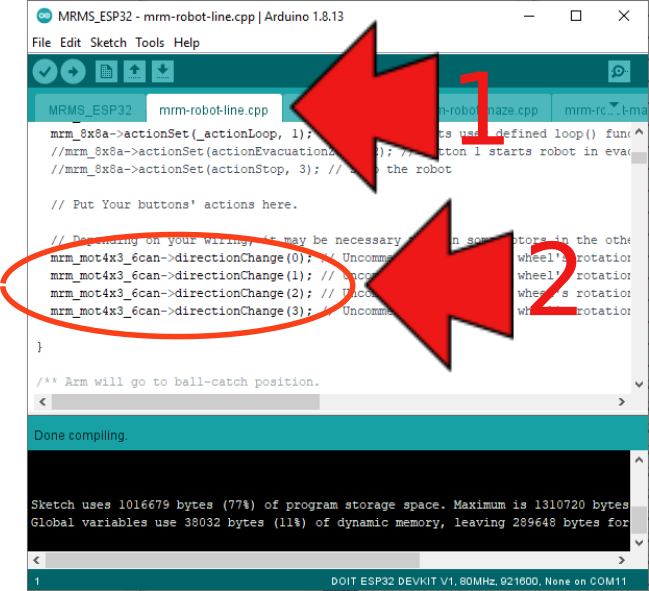Open the Sketch menu
Screen dimensions: 649x591
click(x=108, y=43)
